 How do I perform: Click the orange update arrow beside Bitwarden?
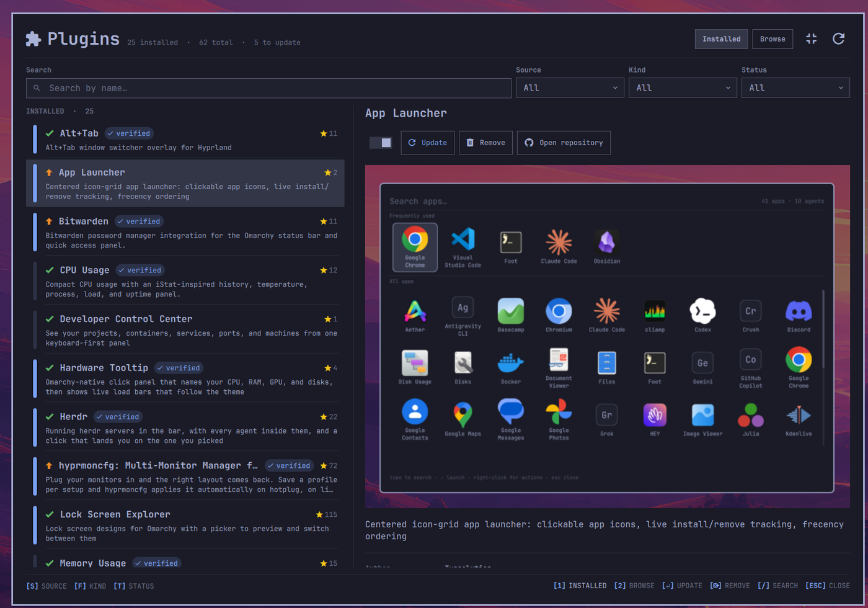coord(49,221)
